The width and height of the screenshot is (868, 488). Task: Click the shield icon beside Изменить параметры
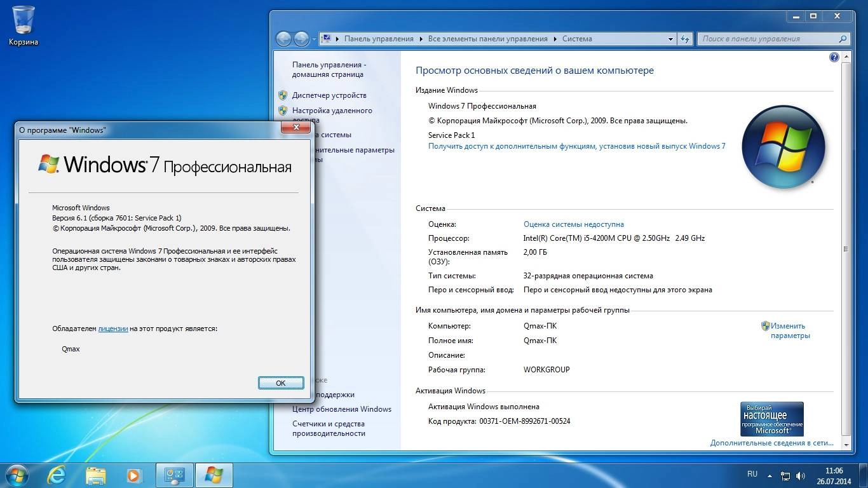coord(765,326)
